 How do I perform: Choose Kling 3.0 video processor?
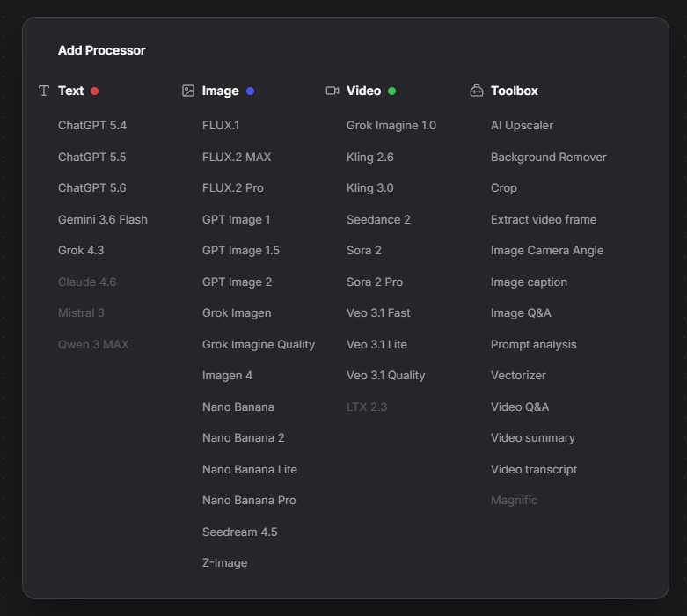(x=370, y=187)
